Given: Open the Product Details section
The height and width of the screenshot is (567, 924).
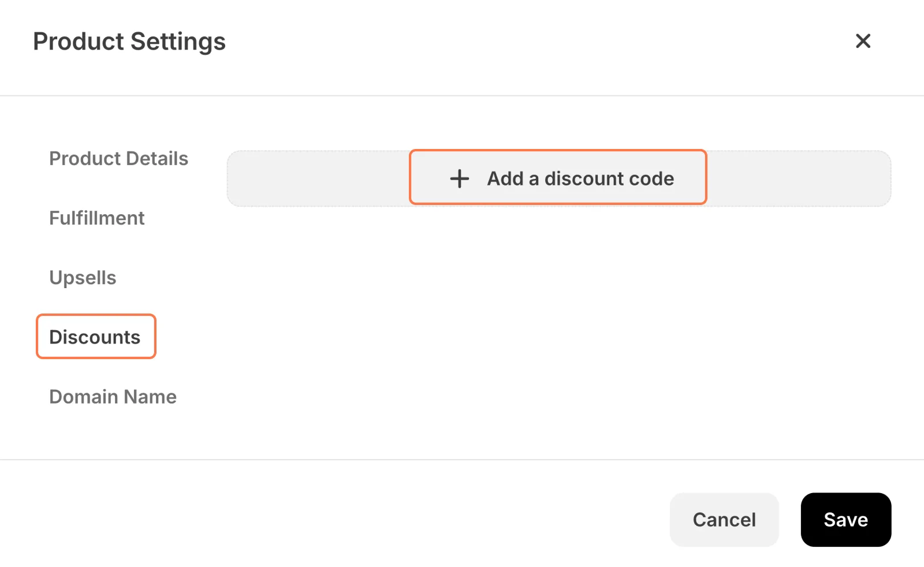Looking at the screenshot, I should [118, 159].
